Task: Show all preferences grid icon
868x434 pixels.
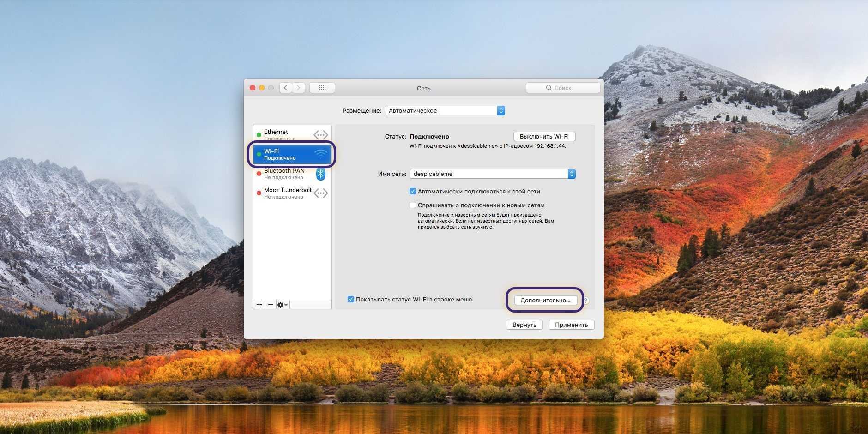Action: point(322,88)
